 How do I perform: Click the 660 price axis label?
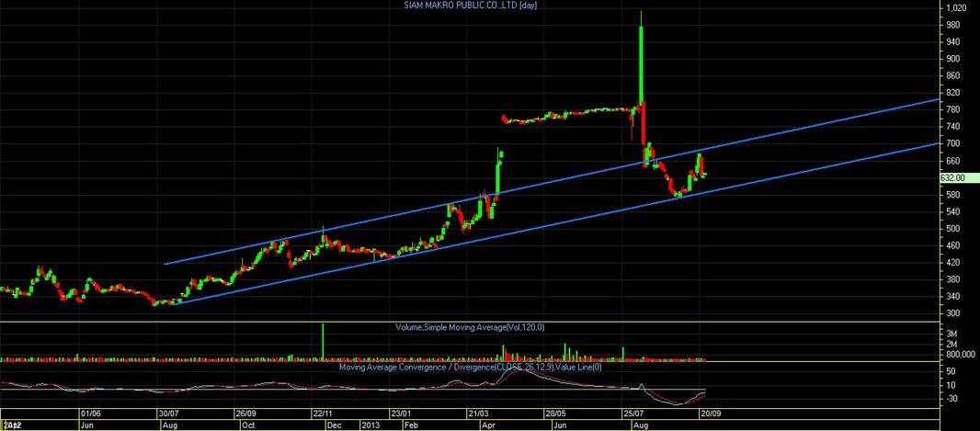tap(953, 161)
